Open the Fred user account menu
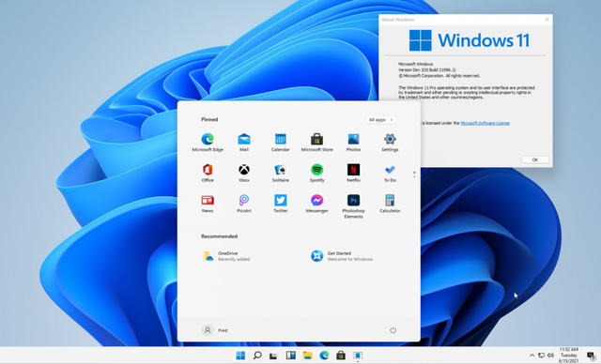601x364 pixels. [215, 330]
